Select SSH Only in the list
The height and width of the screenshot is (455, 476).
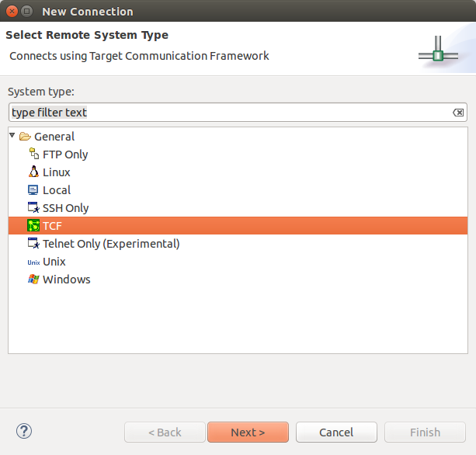65,208
